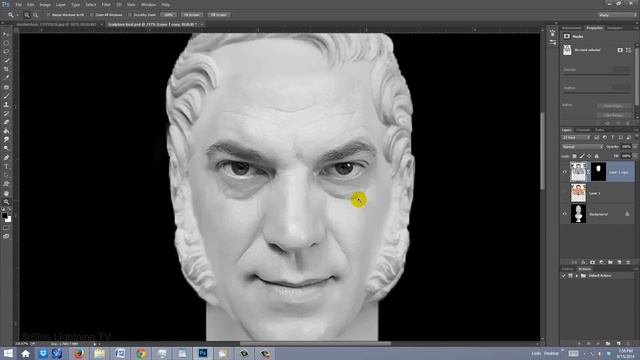Click the layer style fx icon

583,262
